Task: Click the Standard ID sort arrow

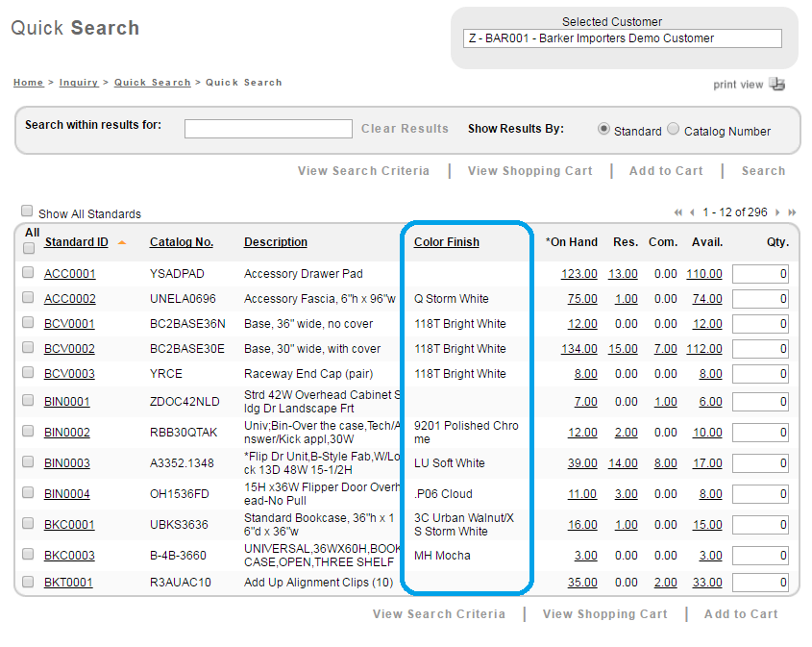Action: pos(122,242)
